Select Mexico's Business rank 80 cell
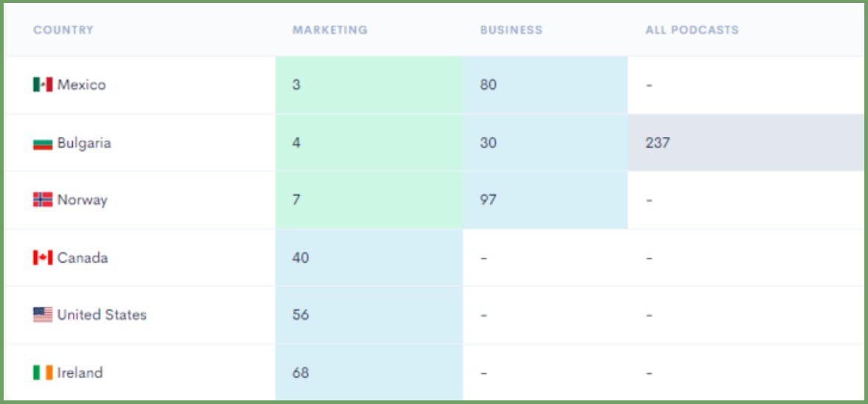 (x=545, y=85)
